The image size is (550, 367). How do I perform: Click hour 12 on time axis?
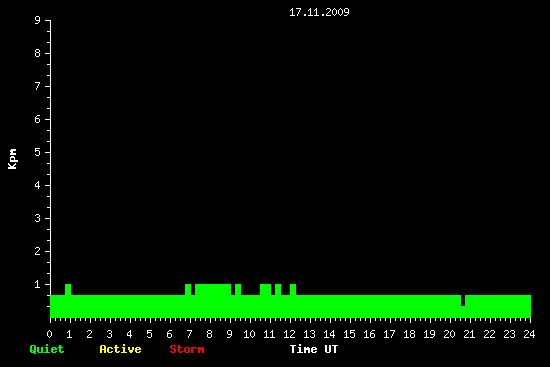[x=289, y=334]
